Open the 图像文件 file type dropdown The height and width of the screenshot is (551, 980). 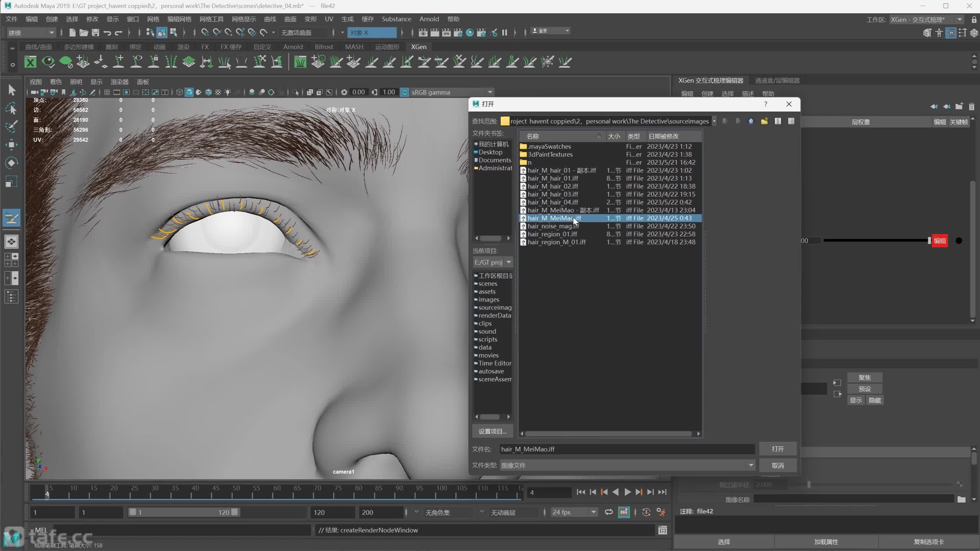627,465
